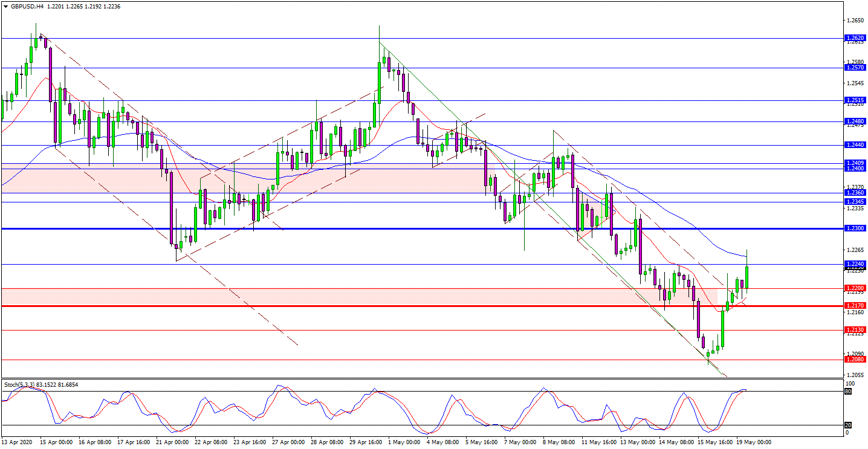Click the 27 Apr 00:00 time label

click(x=288, y=442)
